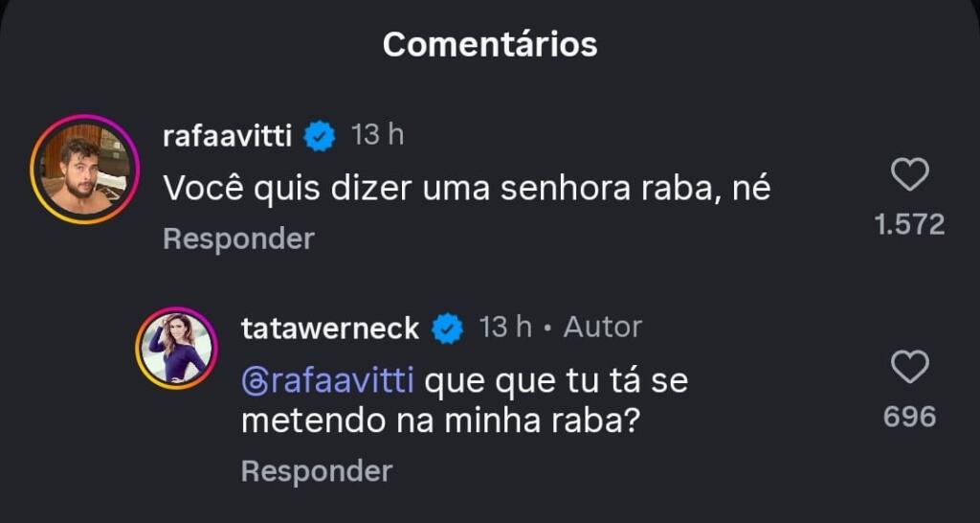980x523 pixels.
Task: View the 1.572 likes count
Action: [909, 224]
